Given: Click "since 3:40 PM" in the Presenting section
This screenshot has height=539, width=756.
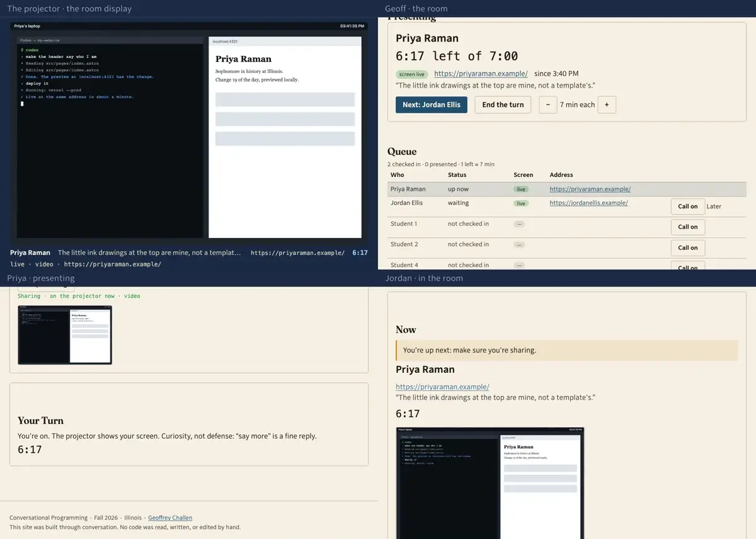Looking at the screenshot, I should (x=556, y=74).
